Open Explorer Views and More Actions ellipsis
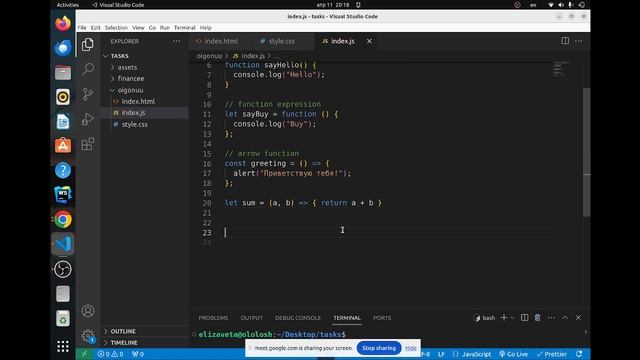Image resolution: width=640 pixels, height=360 pixels. [176, 41]
